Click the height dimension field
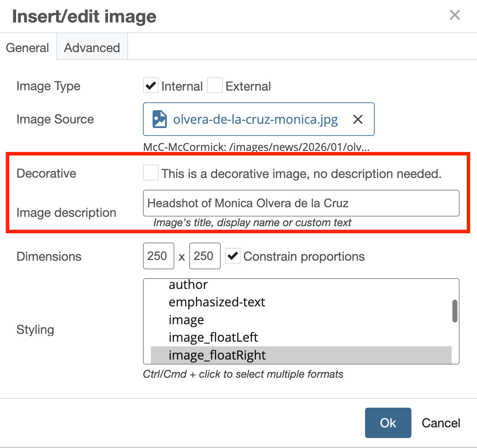Screen dimensions: 477x448 point(205,256)
